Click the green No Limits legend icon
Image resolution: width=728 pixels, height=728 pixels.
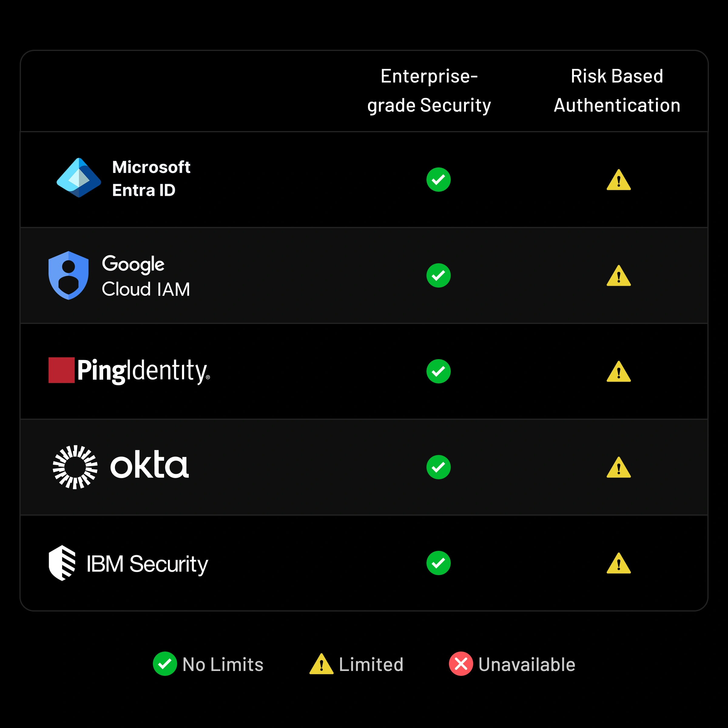tap(165, 664)
